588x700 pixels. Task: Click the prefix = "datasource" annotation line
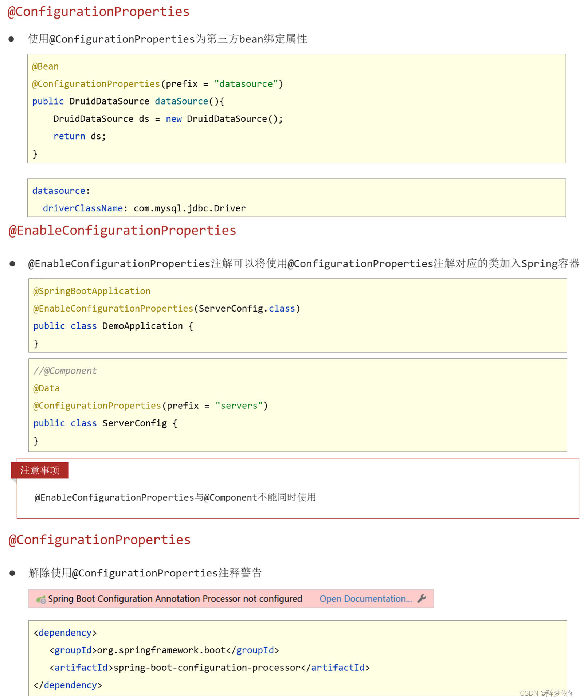157,84
